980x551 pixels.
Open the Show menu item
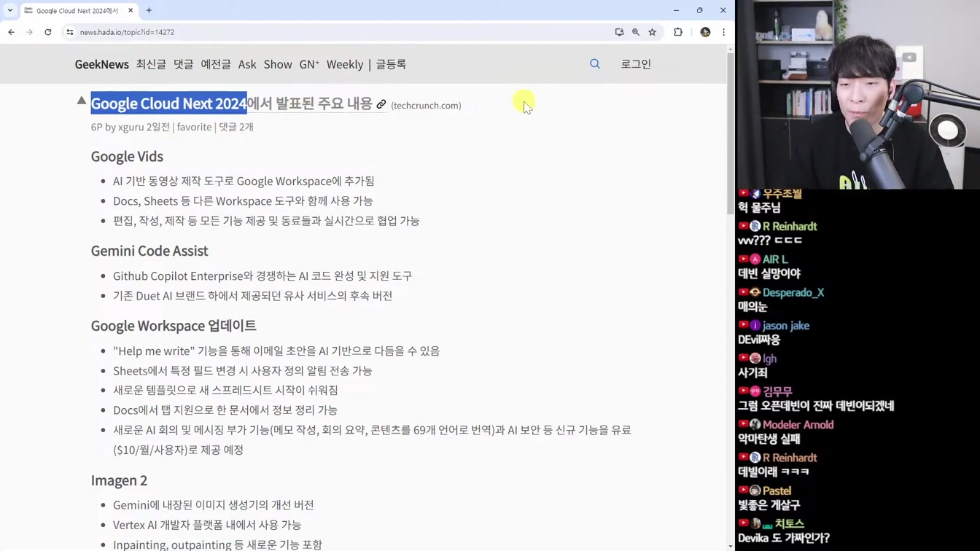278,64
